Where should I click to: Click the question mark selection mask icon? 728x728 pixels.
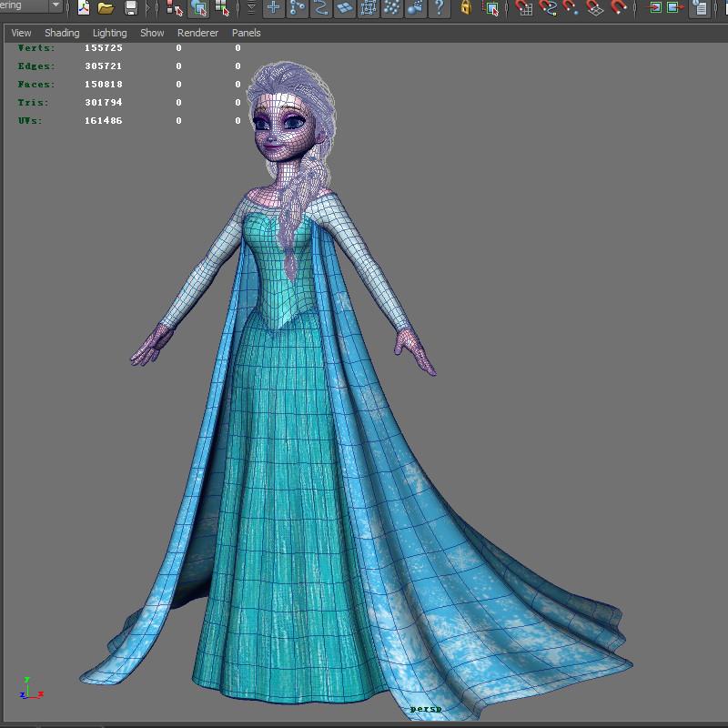(439, 8)
